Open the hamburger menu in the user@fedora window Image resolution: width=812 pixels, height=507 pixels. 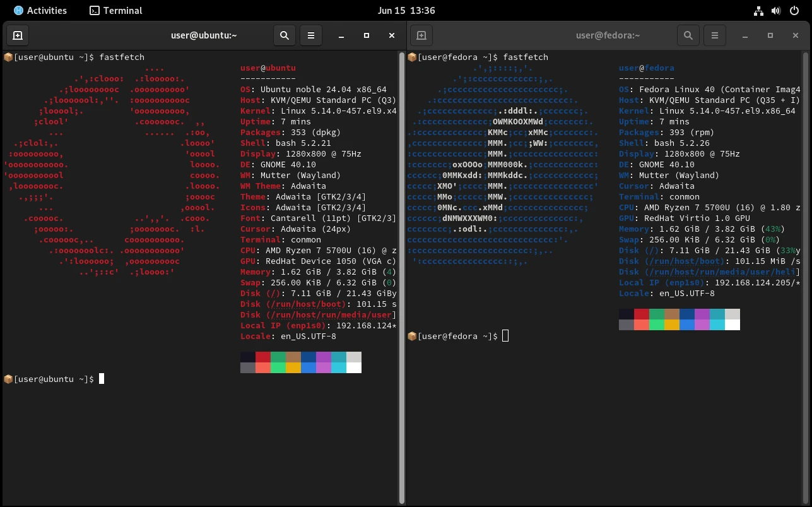pyautogui.click(x=715, y=35)
